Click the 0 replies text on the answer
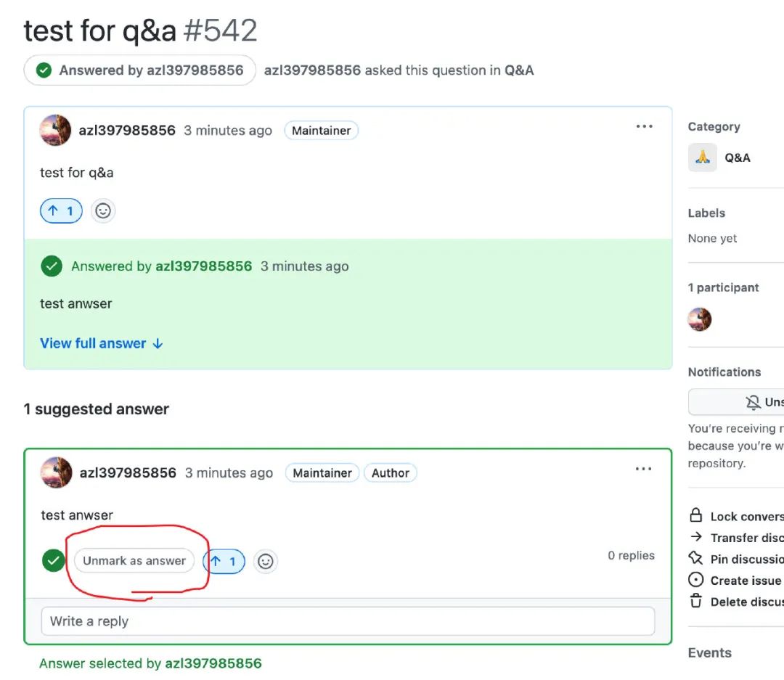The image size is (784, 680). coord(631,555)
